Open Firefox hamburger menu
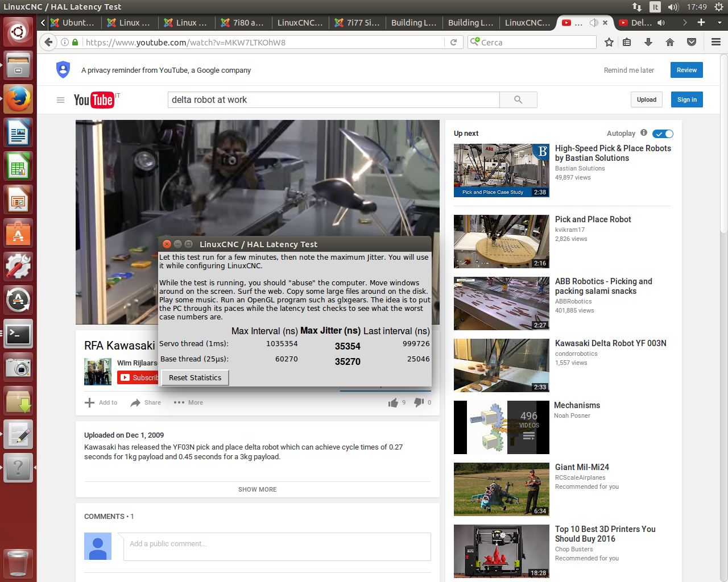 click(x=716, y=42)
